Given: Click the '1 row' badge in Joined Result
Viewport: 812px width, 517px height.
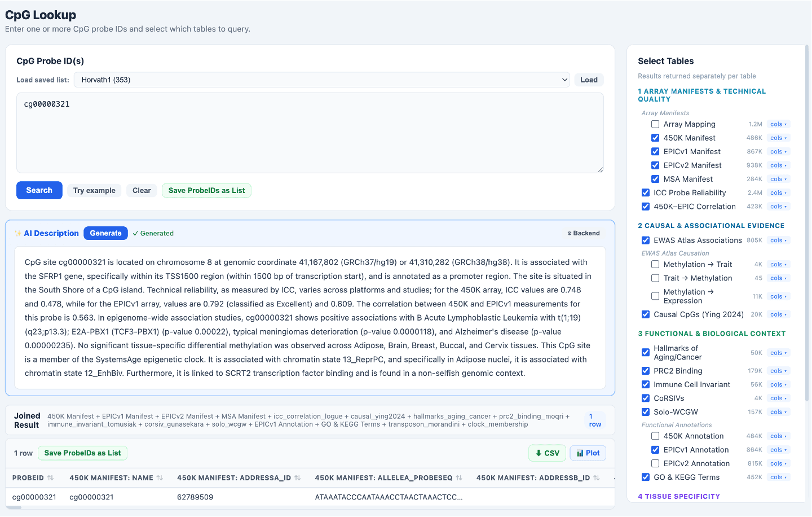Looking at the screenshot, I should pos(595,420).
